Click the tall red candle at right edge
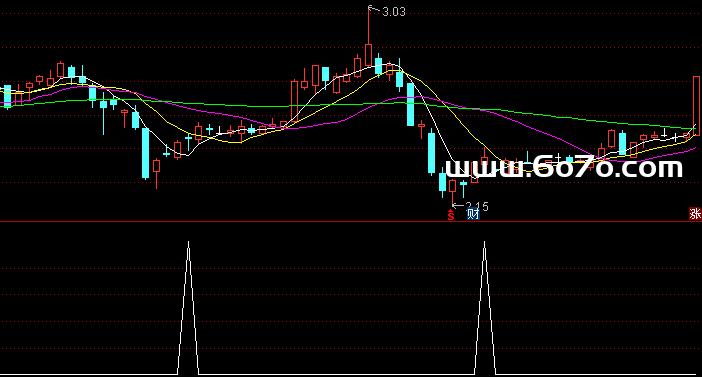Image resolution: width=702 pixels, height=377 pixels. click(x=696, y=106)
